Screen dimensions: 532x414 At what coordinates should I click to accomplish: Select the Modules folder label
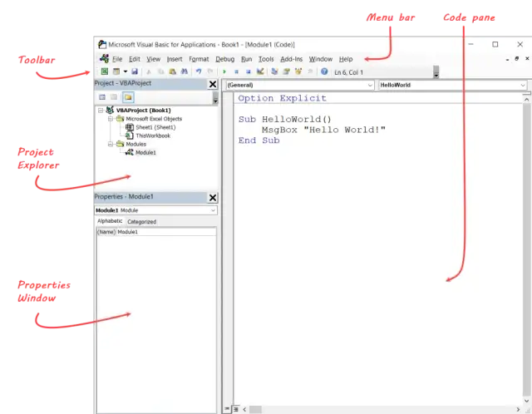(135, 144)
